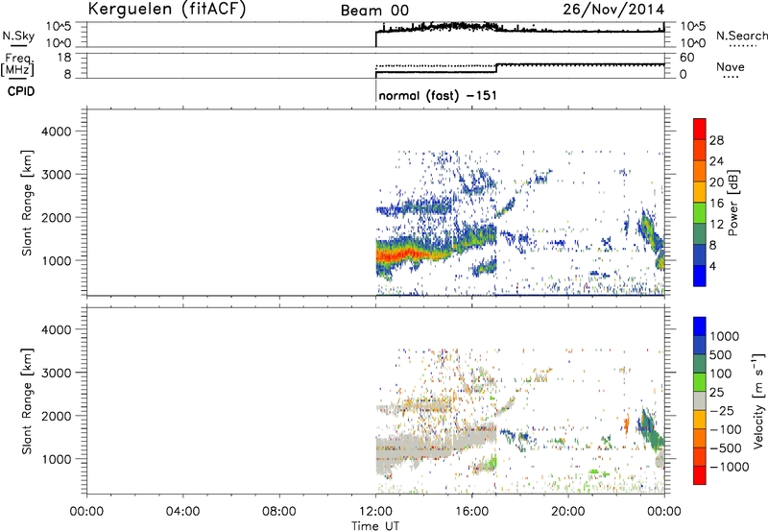Image resolution: width=768 pixels, height=532 pixels.
Task: Click "Slant Range [km]" label of Power panel
Action: click(27, 203)
